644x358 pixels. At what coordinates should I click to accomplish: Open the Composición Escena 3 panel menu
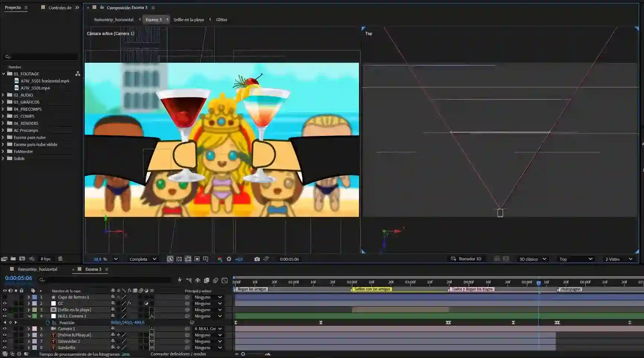(153, 7)
